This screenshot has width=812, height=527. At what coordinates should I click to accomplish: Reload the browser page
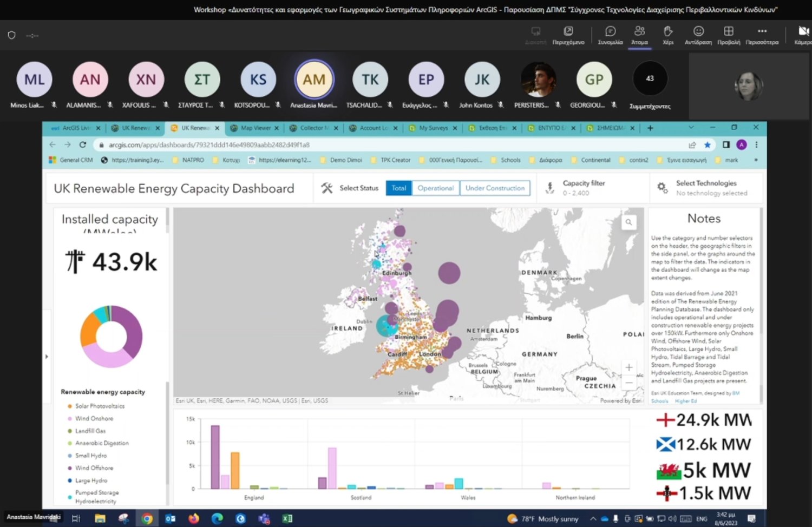83,145
